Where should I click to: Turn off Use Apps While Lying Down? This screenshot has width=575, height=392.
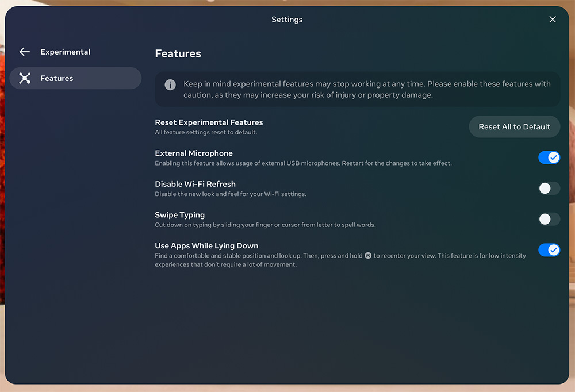pyautogui.click(x=549, y=250)
